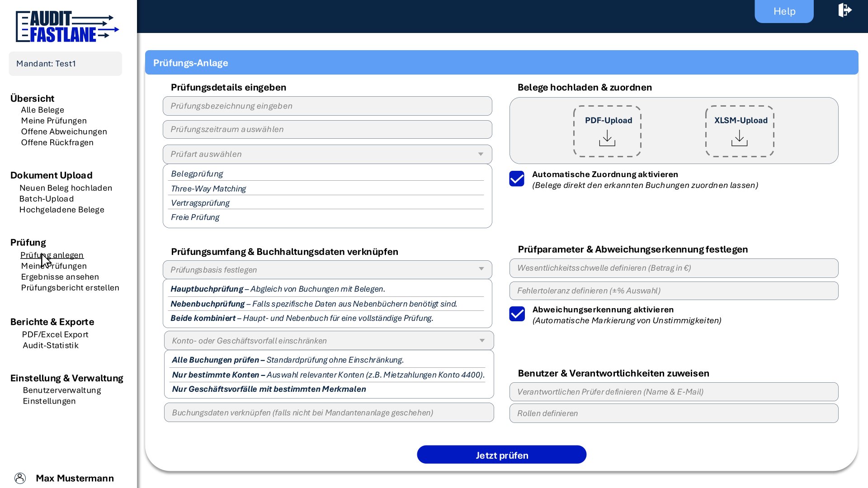
Task: Click the Prüfungszeitraum auswählen field
Action: pyautogui.click(x=327, y=129)
